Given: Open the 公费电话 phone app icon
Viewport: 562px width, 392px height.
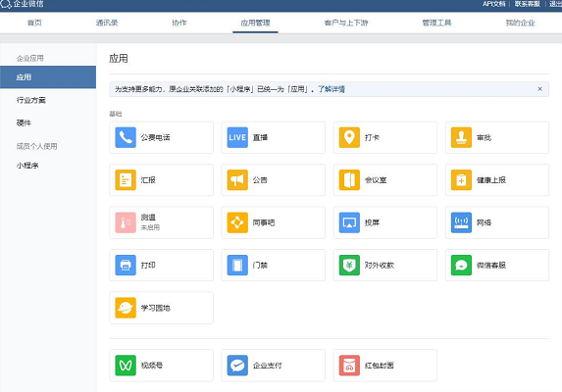Looking at the screenshot, I should tap(126, 137).
